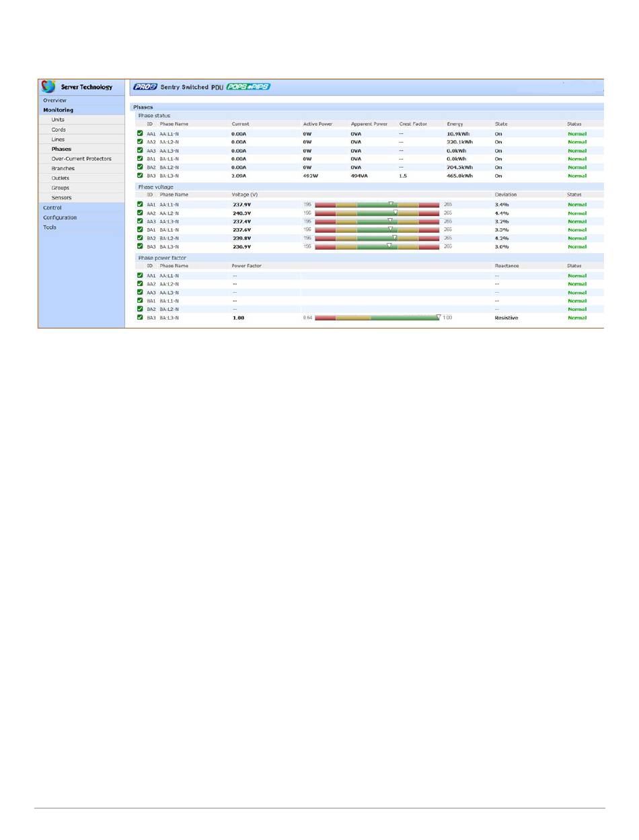
Task: Click the 10.9kWh energy value for AA1
Action: [457, 133]
